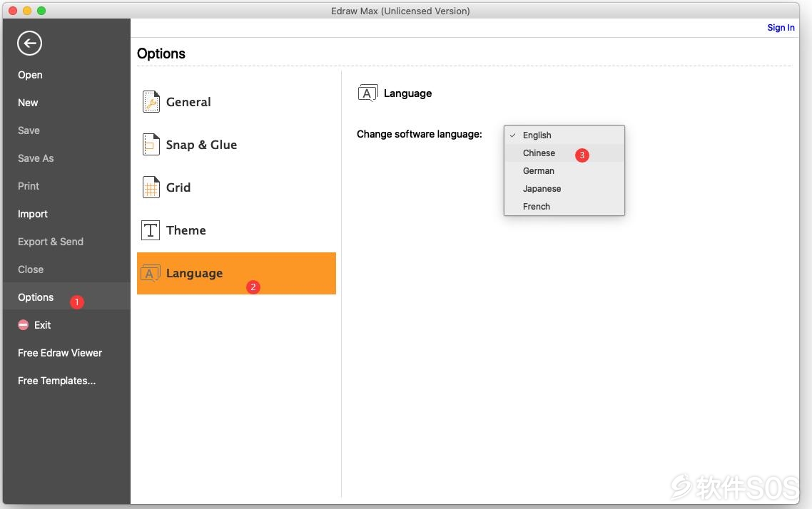
Task: Click the Grid page icon
Action: (x=151, y=187)
